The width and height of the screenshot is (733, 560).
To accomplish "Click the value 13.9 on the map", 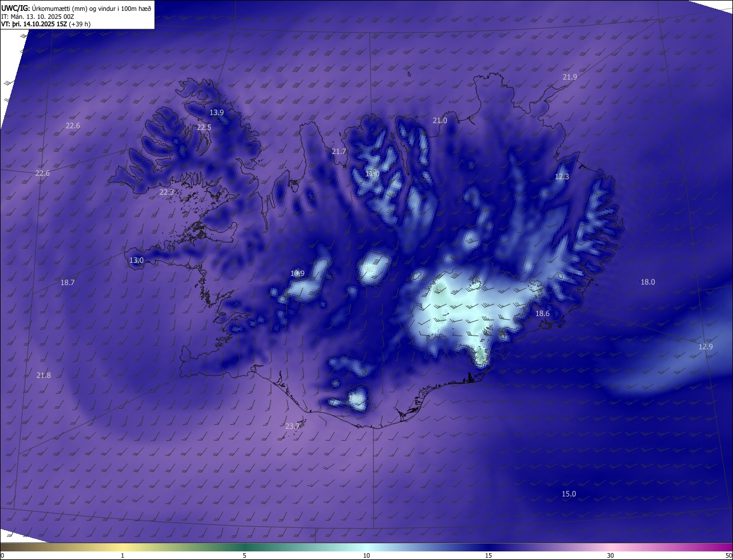I will click(x=216, y=113).
